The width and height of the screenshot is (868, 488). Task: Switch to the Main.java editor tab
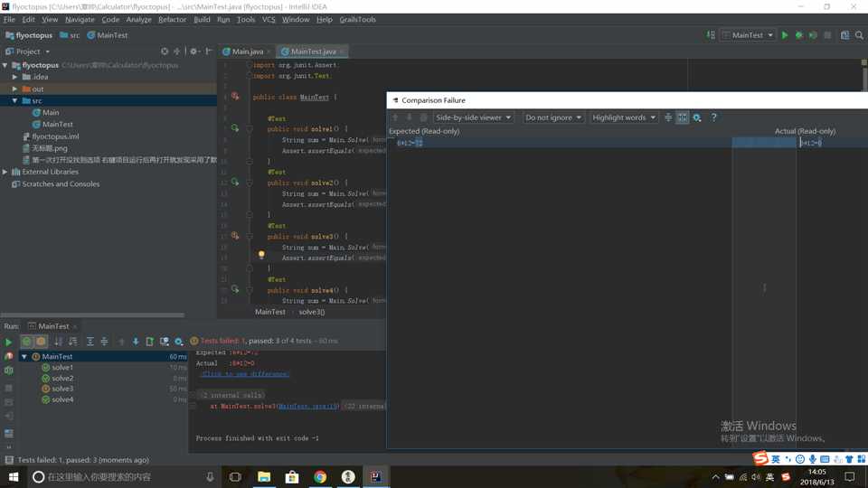click(x=246, y=52)
